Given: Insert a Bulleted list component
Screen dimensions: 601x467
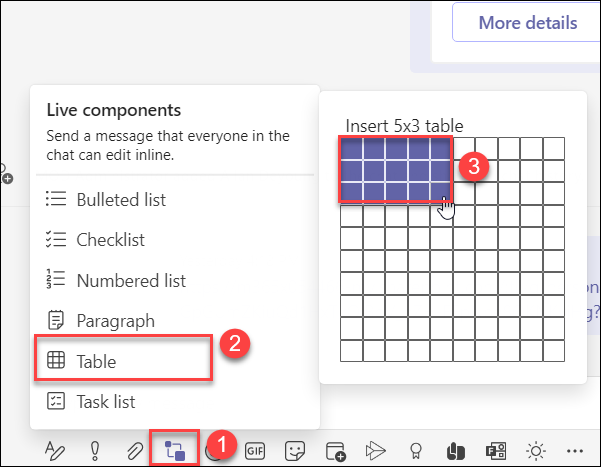Looking at the screenshot, I should [120, 199].
